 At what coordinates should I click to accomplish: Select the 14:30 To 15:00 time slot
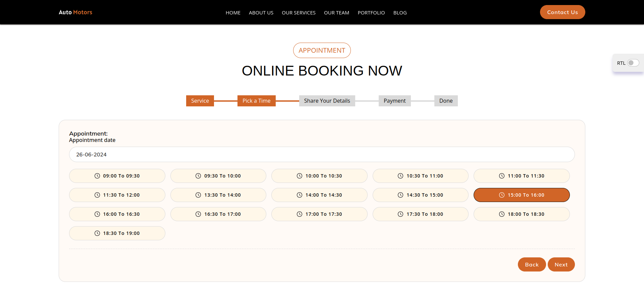(x=420, y=195)
